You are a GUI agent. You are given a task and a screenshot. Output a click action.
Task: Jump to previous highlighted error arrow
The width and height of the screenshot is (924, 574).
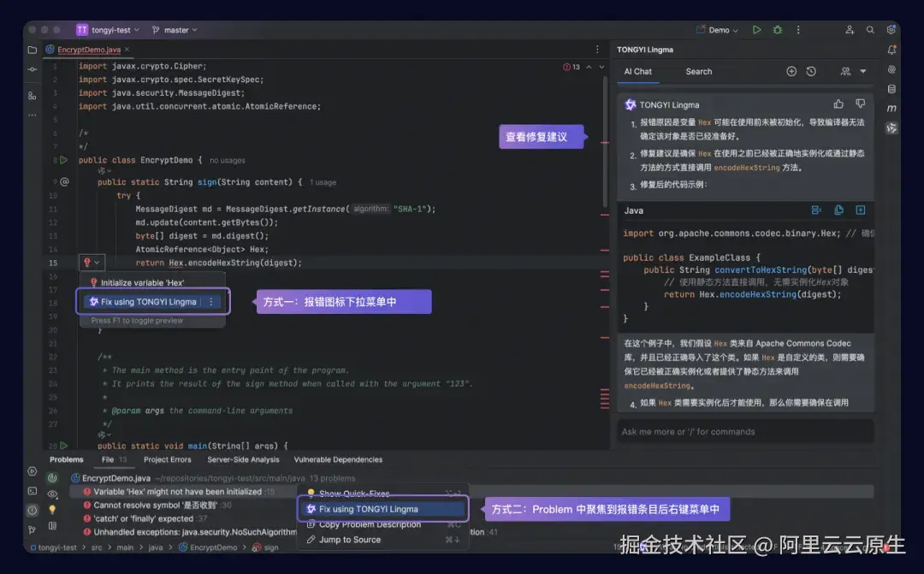[589, 68]
